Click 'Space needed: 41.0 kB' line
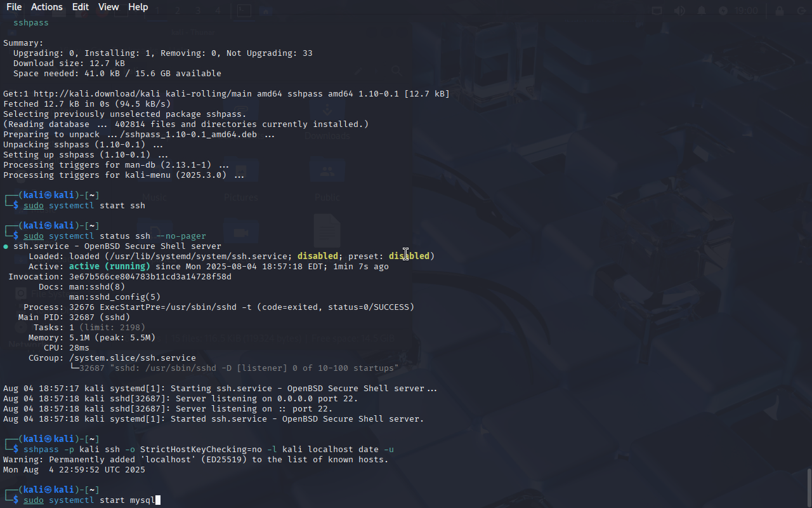This screenshot has width=812, height=508. [117, 74]
